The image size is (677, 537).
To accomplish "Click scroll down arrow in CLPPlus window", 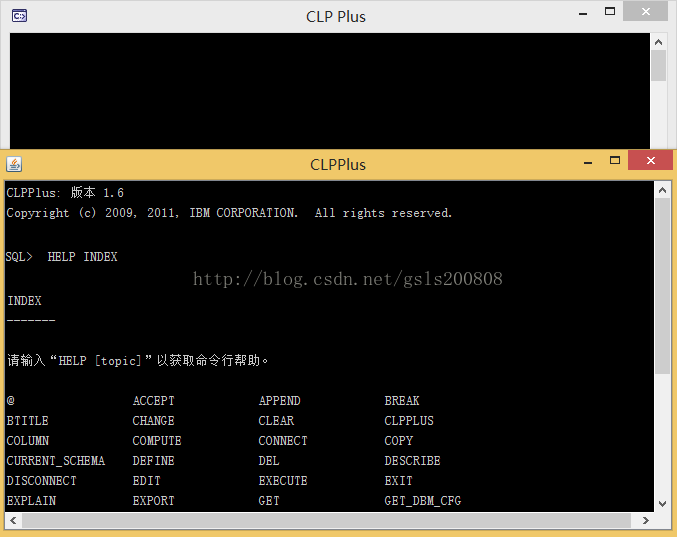I will click(x=663, y=503).
